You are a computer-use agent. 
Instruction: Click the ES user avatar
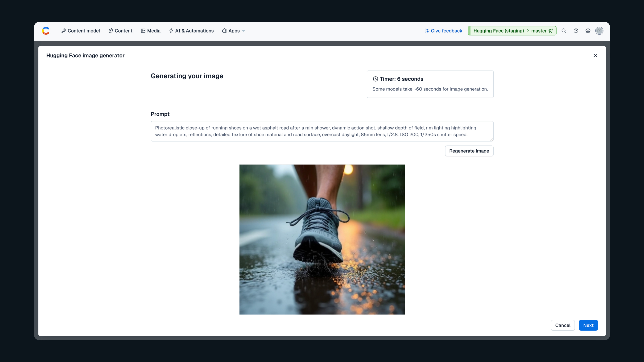pos(599,31)
